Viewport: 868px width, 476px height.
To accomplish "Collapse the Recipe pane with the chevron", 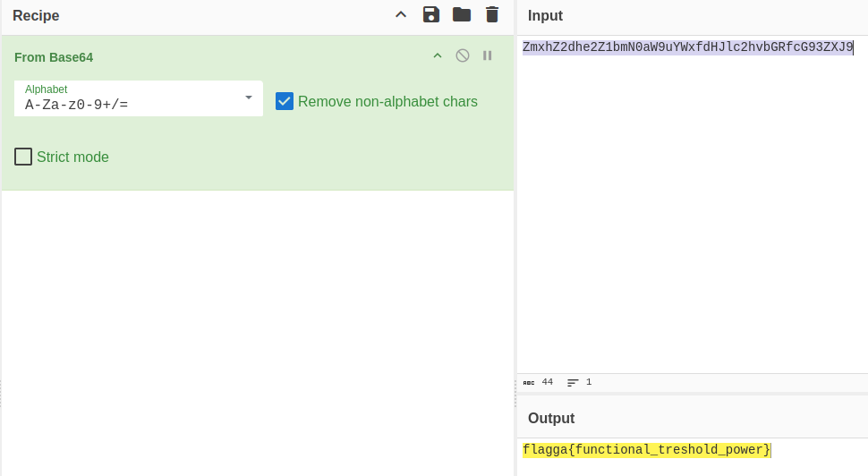I will (401, 14).
